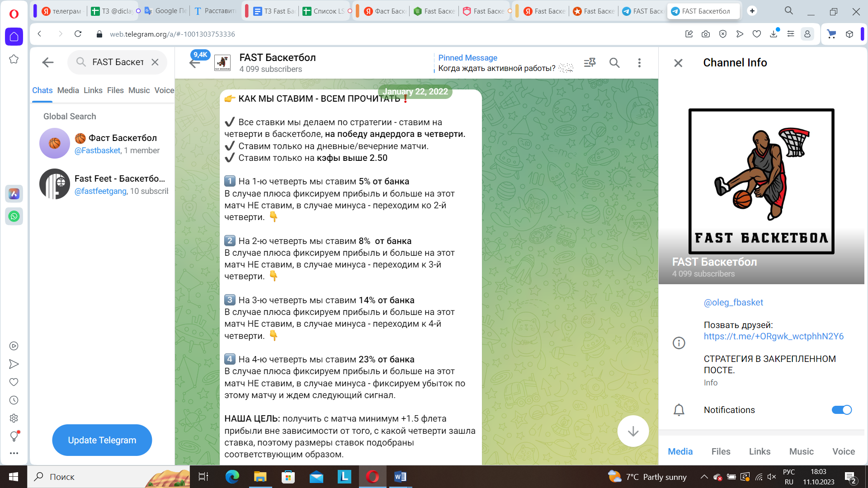This screenshot has width=868, height=488.
Task: Open Word from the taskbar
Action: [x=400, y=477]
